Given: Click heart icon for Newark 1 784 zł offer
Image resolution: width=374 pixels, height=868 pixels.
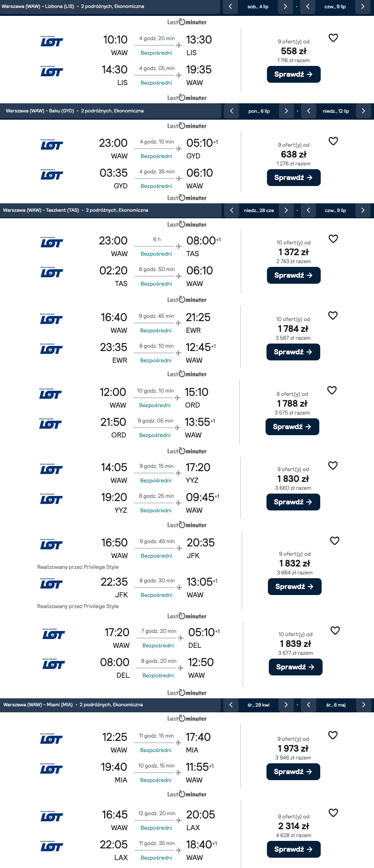Looking at the screenshot, I should pos(333,316).
